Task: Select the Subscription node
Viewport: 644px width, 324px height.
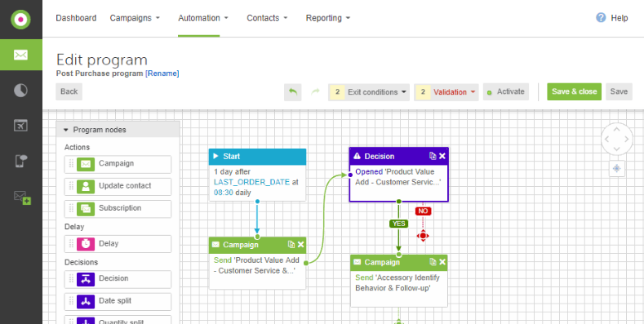Action: [x=118, y=209]
